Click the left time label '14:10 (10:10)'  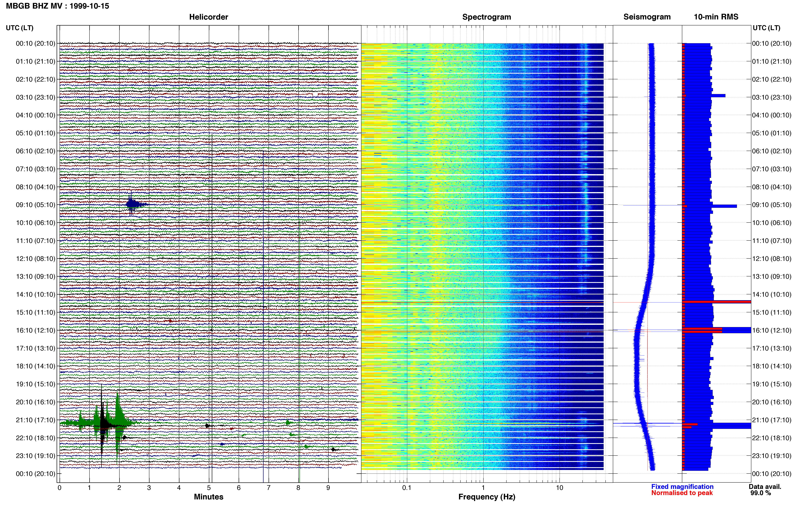35,295
